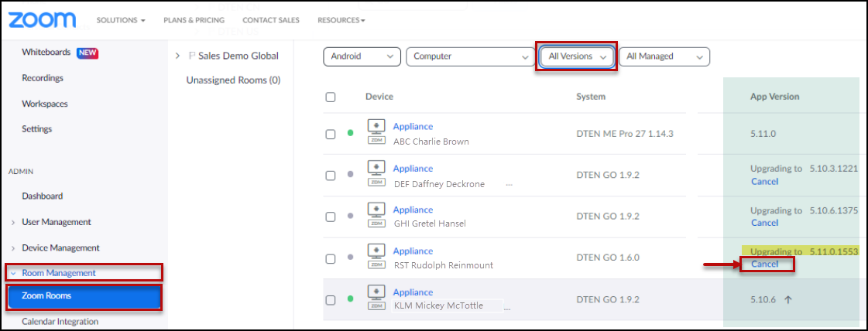Open the Appliance link for ABC Charlie Brown
868x331 pixels.
[413, 127]
